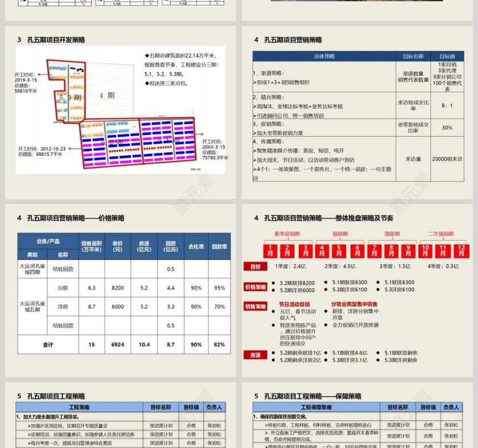Click the red 12月 month box

pyautogui.click(x=461, y=251)
